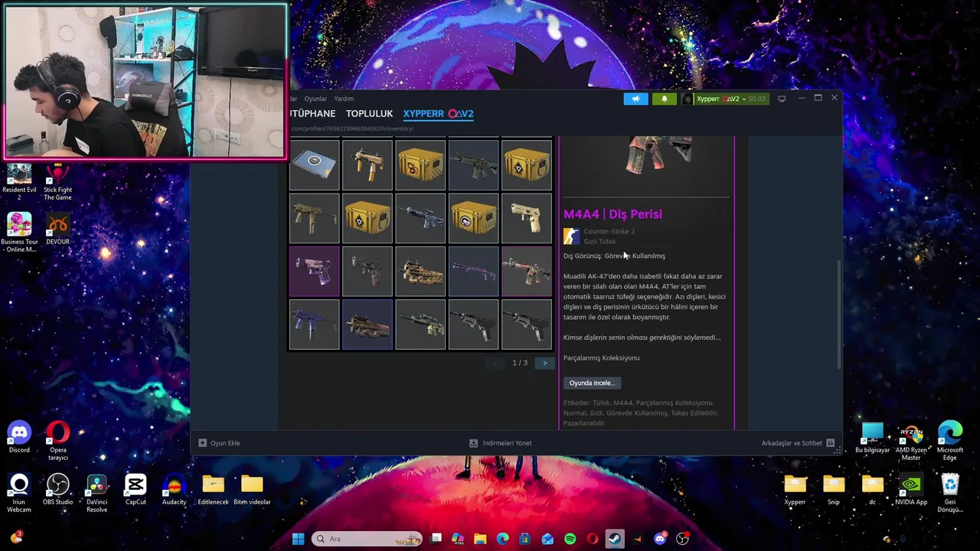Select the yellow case with snake logo

pyautogui.click(x=420, y=164)
